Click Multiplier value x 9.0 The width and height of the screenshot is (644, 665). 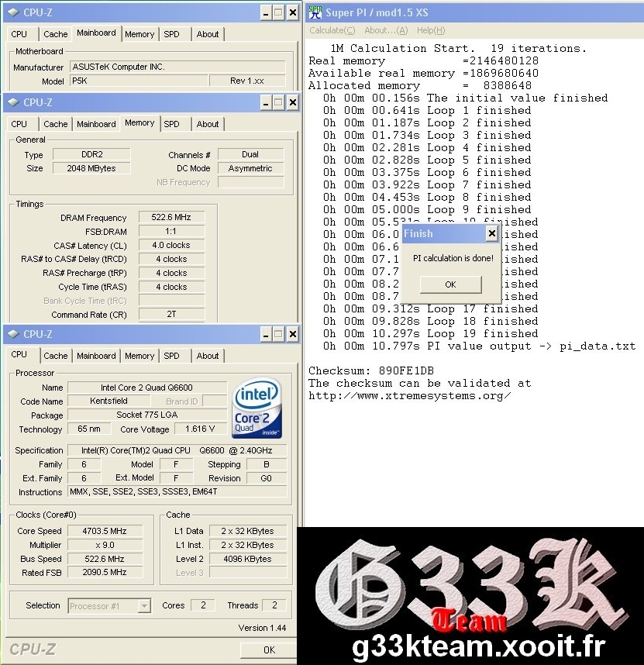click(x=105, y=545)
